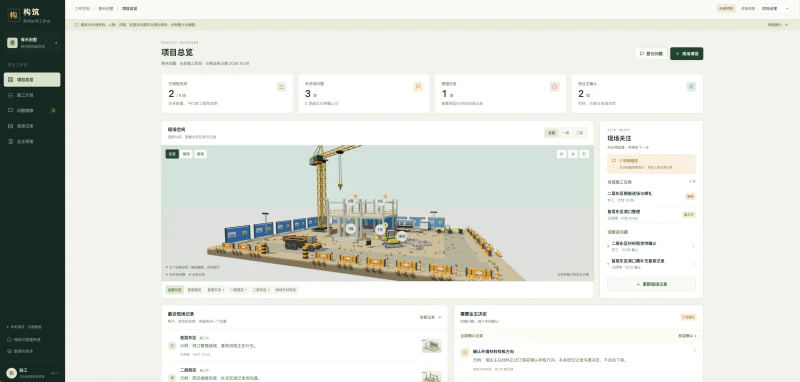Screen dimensions: 800x382
Task: Select the third view mode tab in the viewer
Action: [201, 154]
